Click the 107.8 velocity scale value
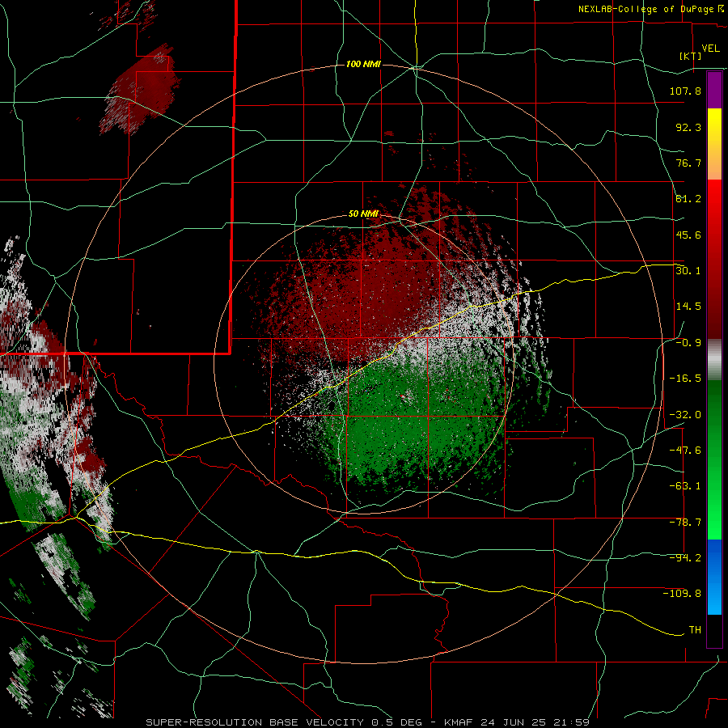The height and width of the screenshot is (728, 728). [685, 91]
